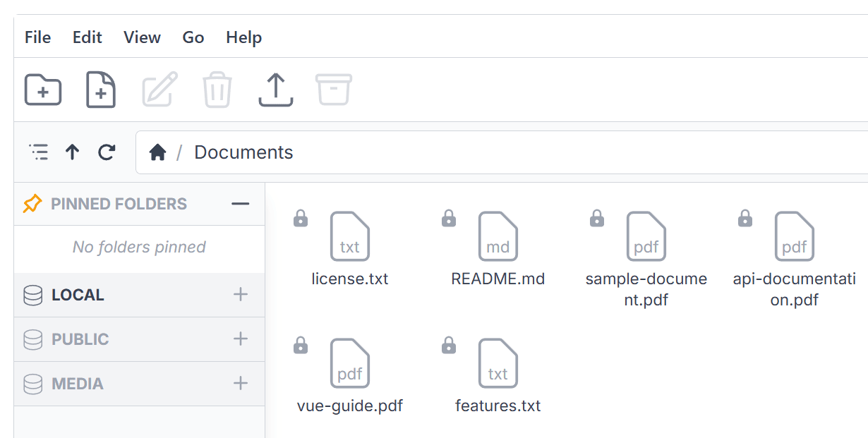Click the refresh icon to reload the folder
This screenshot has height=438, width=868.
107,152
